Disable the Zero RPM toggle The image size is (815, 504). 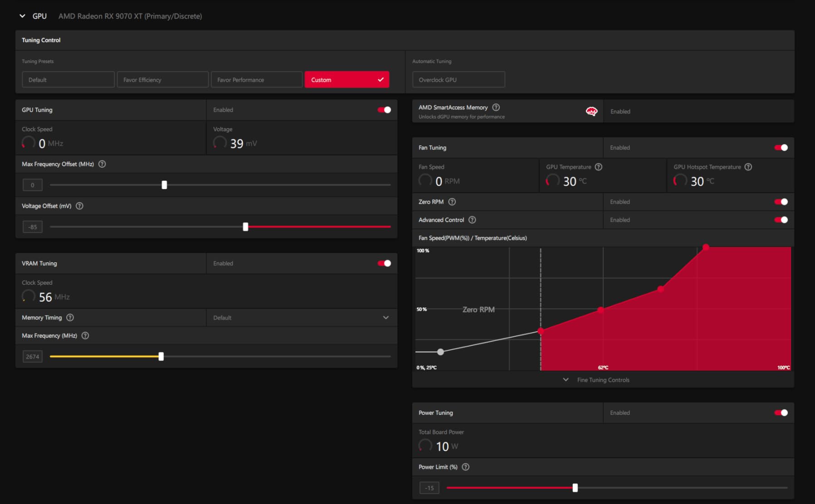pos(781,202)
